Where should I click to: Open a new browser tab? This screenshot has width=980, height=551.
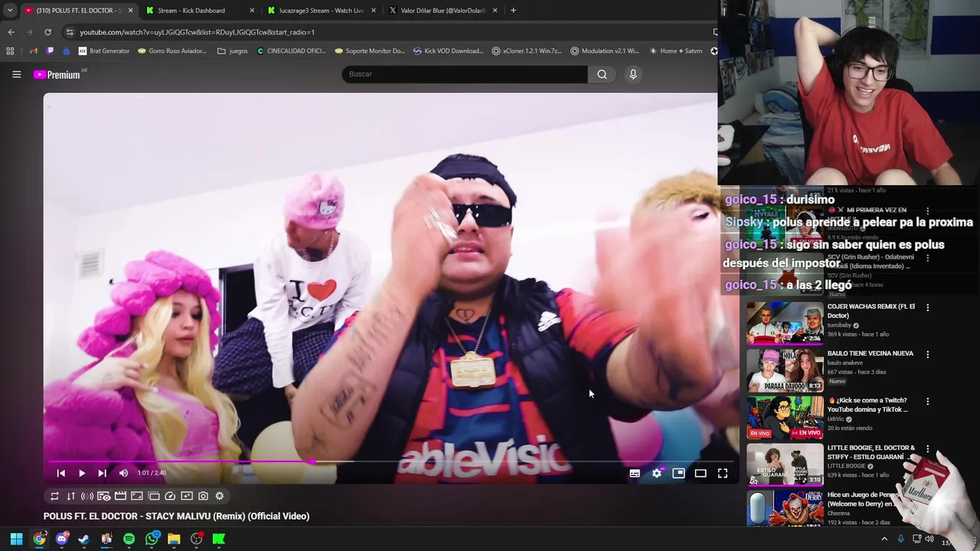[x=513, y=11]
